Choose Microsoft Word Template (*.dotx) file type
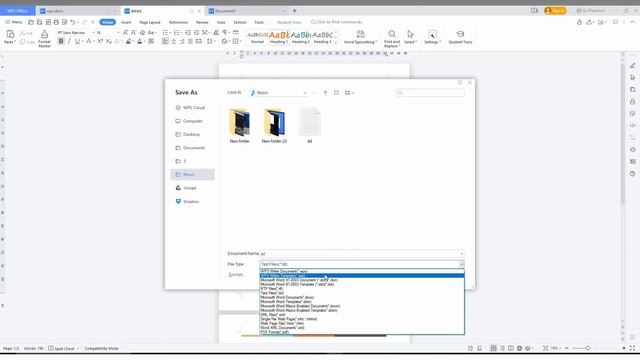This screenshot has width=640, height=360. 362,302
